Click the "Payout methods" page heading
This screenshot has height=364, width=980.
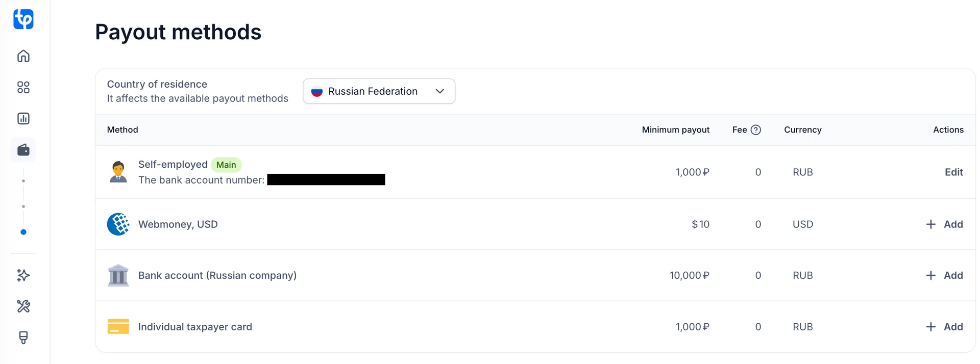click(178, 32)
